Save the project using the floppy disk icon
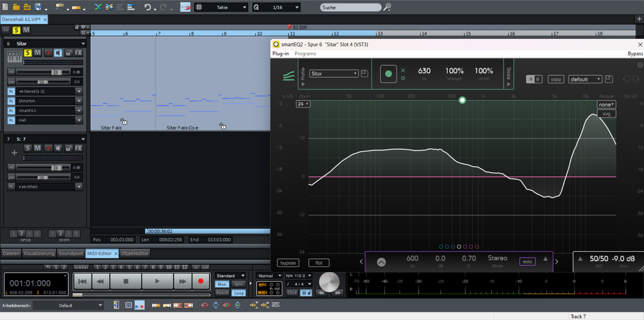 point(38,8)
